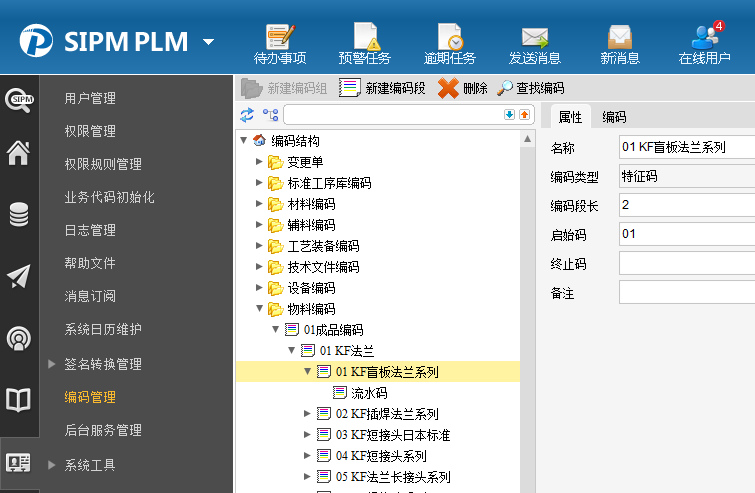The image size is (755, 493).
Task: Open the 待办事项 to-do items
Action: [279, 42]
